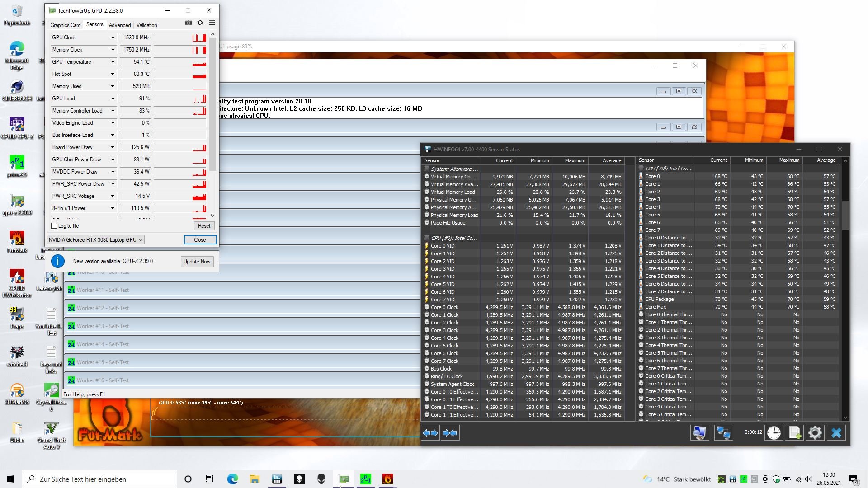
Task: Open notification center in taskbar
Action: tap(854, 479)
